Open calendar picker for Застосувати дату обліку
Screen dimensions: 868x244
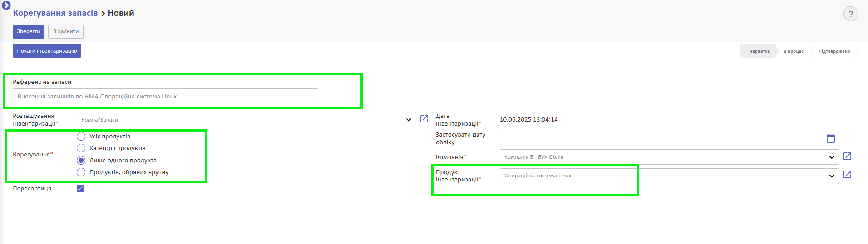coord(831,138)
